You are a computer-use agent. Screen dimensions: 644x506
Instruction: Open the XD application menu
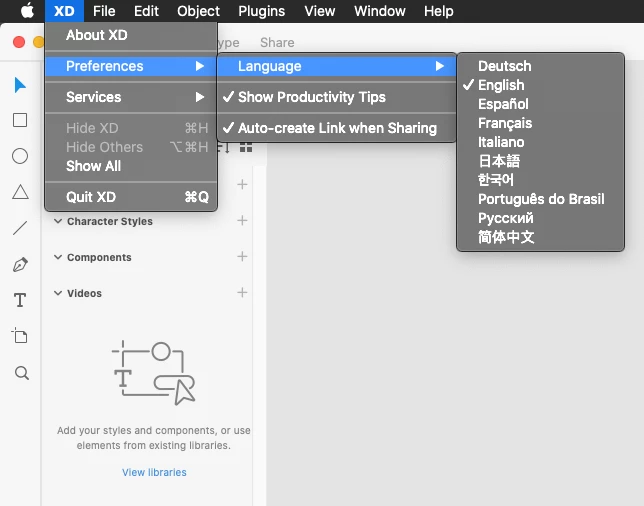tap(64, 11)
